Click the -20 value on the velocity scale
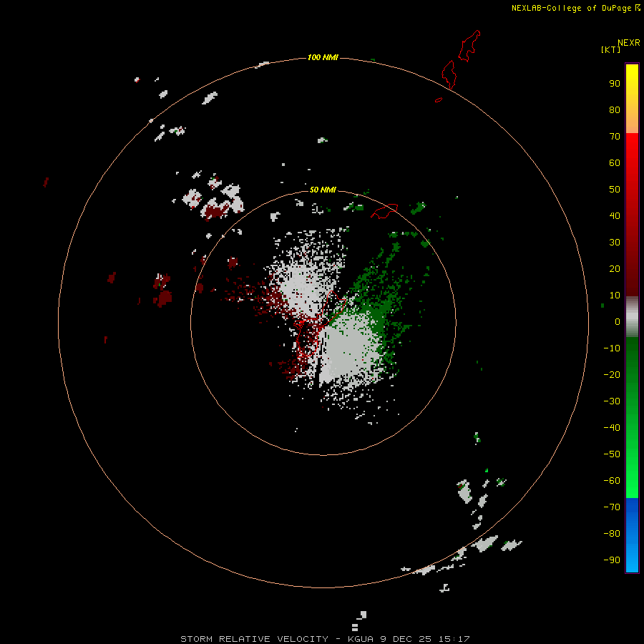Viewport: 644px width, 644px height. [612, 375]
